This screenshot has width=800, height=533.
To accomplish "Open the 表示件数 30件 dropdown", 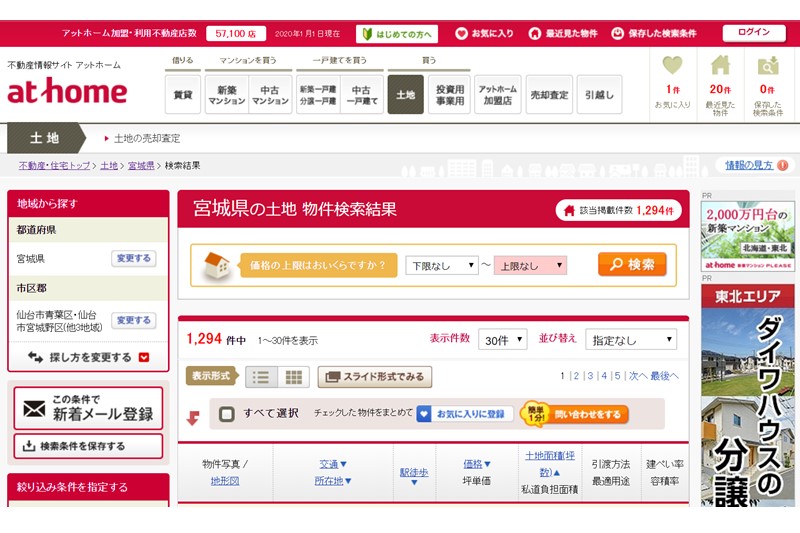I will [502, 339].
